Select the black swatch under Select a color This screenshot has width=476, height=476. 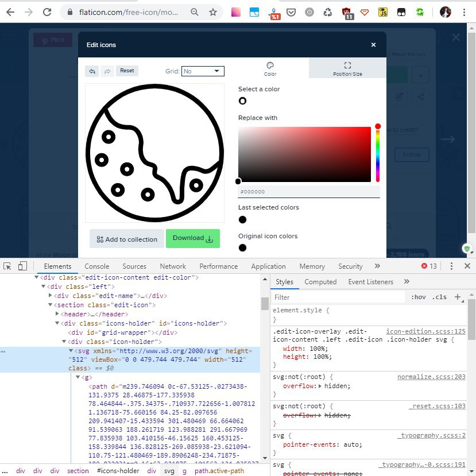[x=242, y=101]
